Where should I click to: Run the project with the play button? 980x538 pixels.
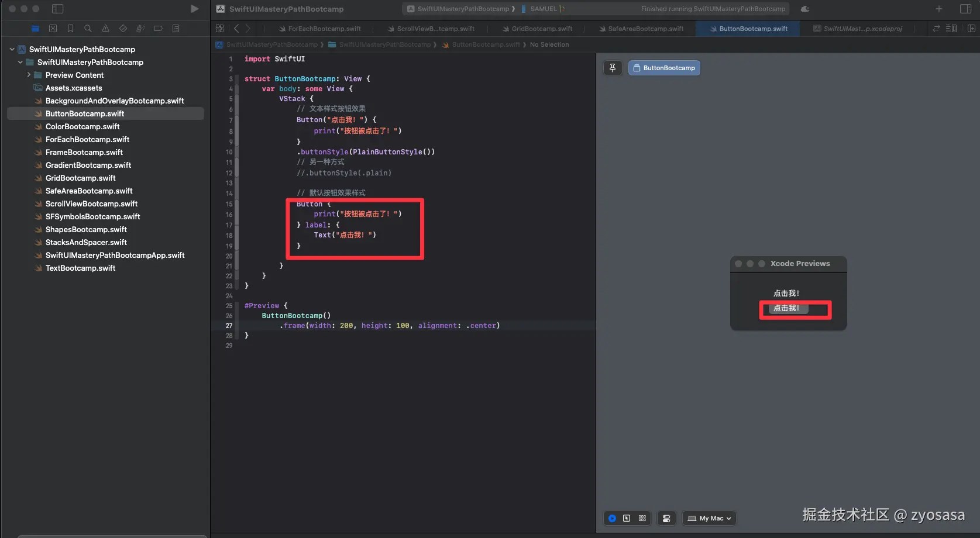point(194,9)
